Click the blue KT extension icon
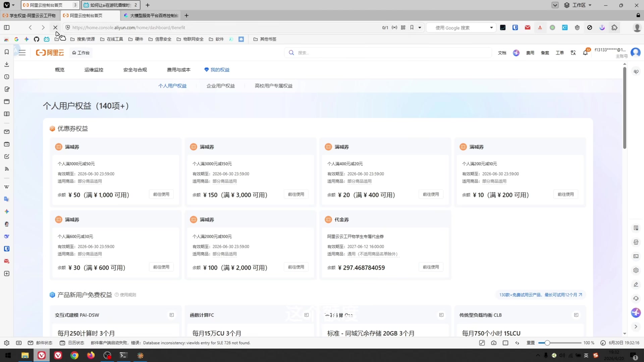This screenshot has width=644, height=362. point(565,27)
